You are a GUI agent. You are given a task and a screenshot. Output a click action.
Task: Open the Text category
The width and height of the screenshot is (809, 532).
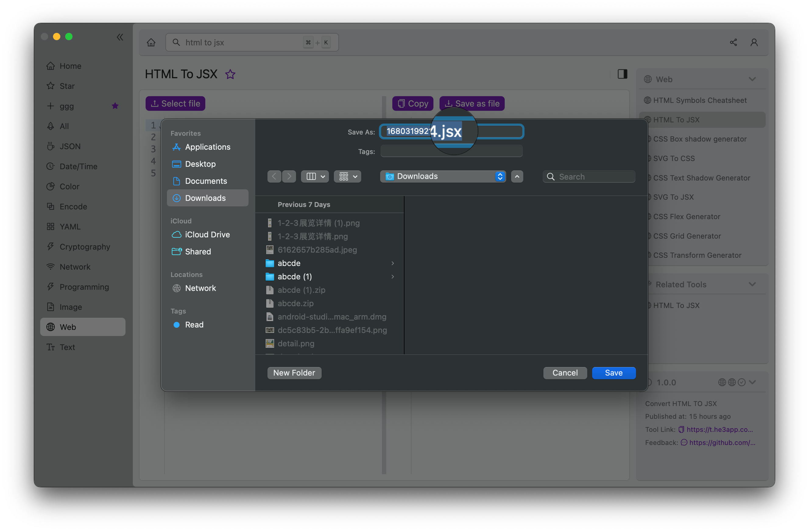[83, 347]
